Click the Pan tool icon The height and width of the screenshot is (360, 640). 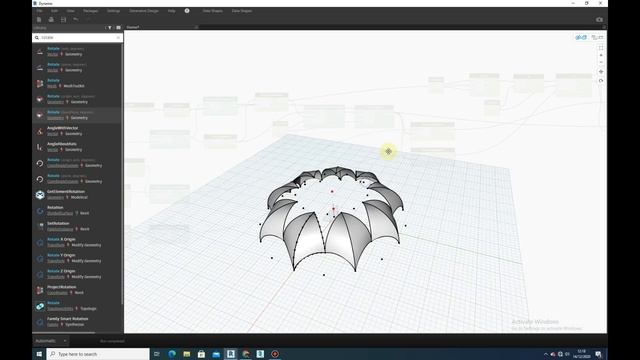point(601,72)
